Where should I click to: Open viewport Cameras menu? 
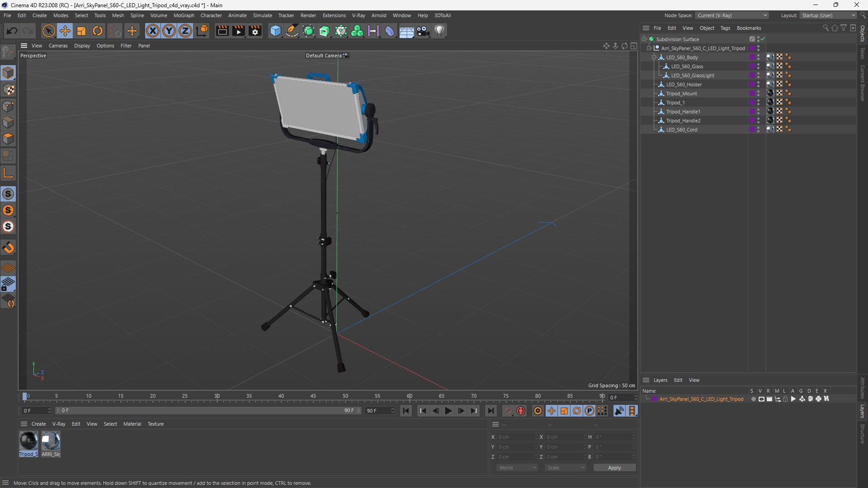pyautogui.click(x=58, y=46)
